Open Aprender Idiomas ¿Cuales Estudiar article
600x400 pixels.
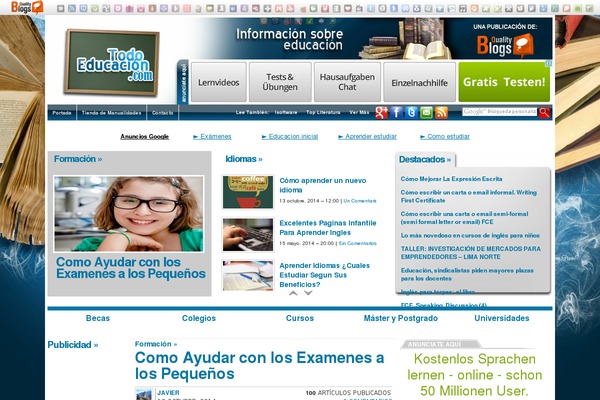[324, 275]
